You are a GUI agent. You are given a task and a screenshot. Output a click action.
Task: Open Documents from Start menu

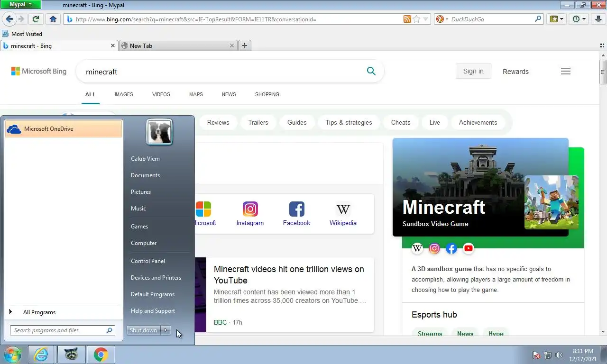pos(145,175)
